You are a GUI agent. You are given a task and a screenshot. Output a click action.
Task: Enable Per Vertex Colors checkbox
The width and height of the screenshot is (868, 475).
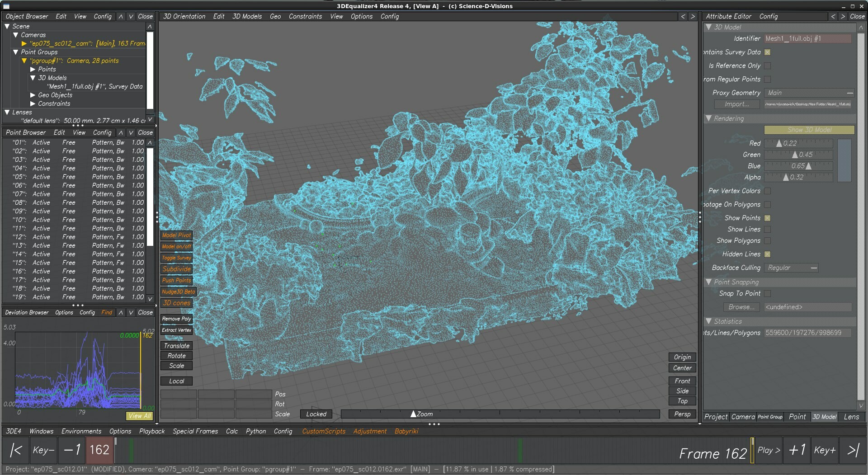tap(767, 191)
